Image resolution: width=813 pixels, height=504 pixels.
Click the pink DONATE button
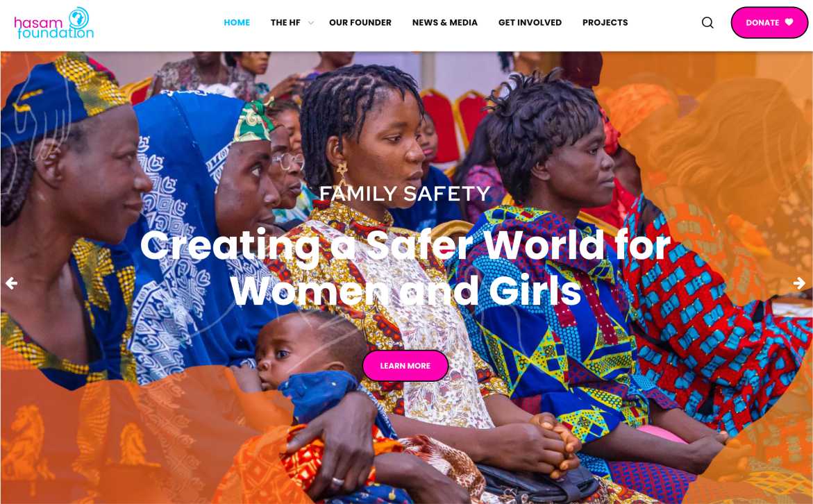coord(769,22)
